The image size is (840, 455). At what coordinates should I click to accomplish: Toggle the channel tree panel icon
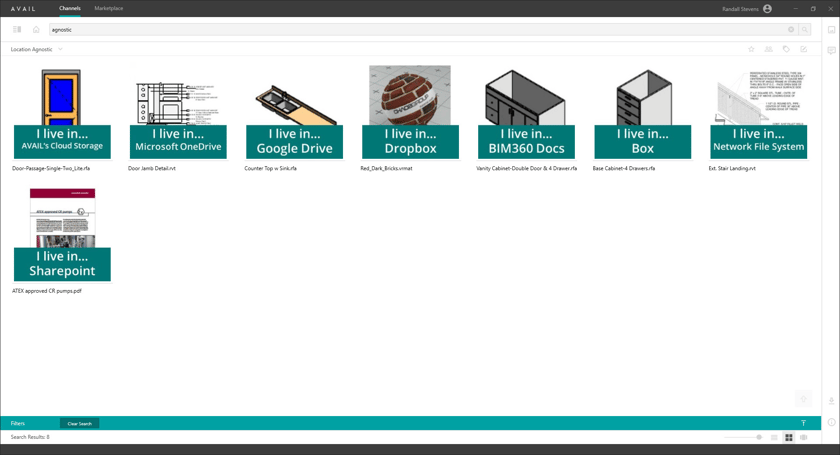pyautogui.click(x=17, y=29)
